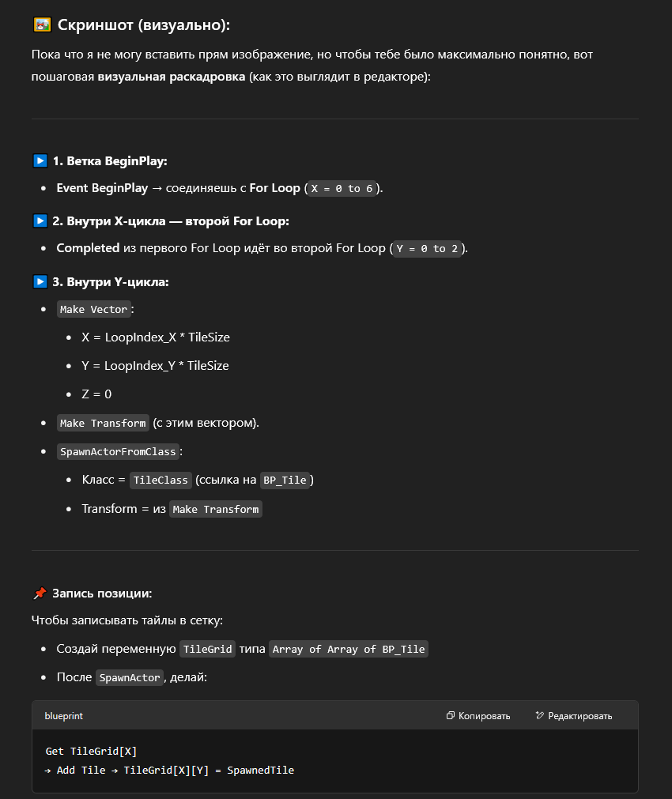Click the TileGrid variable chip after Создай переменную
Viewport: 672px width, 799px height.
pos(207,650)
